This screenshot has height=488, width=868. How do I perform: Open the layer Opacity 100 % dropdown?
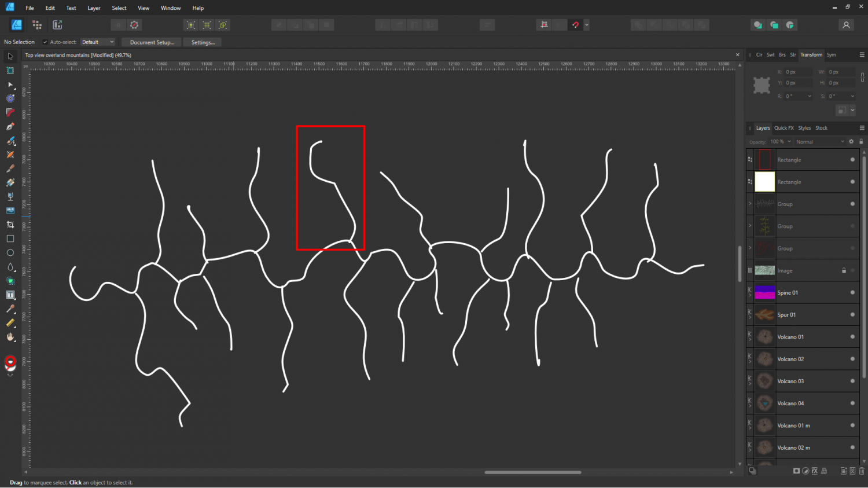coord(780,142)
